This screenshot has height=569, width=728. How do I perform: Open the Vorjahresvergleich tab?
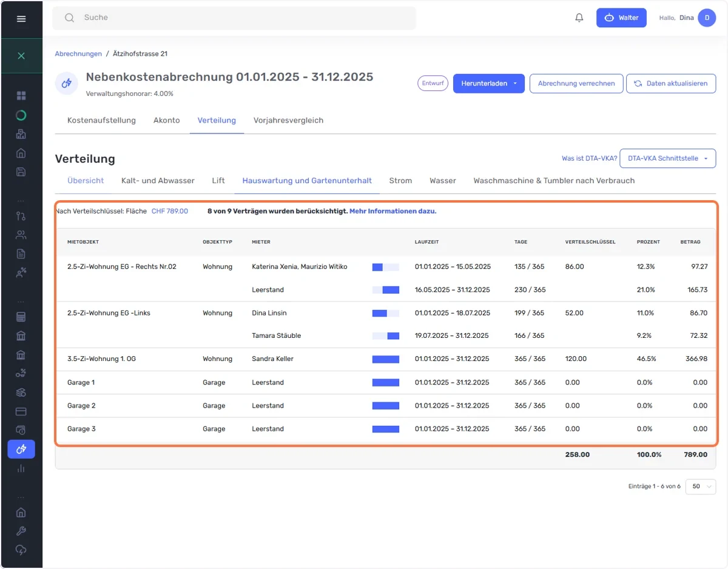[x=288, y=120]
